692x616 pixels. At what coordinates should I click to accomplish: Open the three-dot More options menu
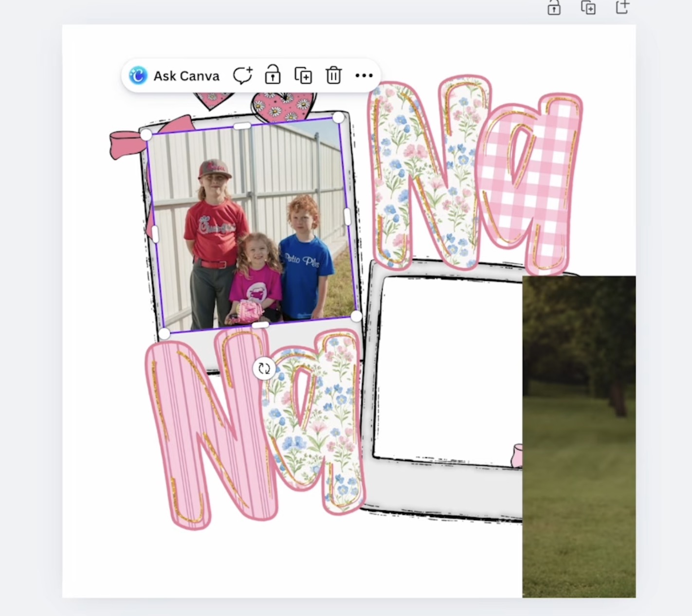click(x=364, y=75)
